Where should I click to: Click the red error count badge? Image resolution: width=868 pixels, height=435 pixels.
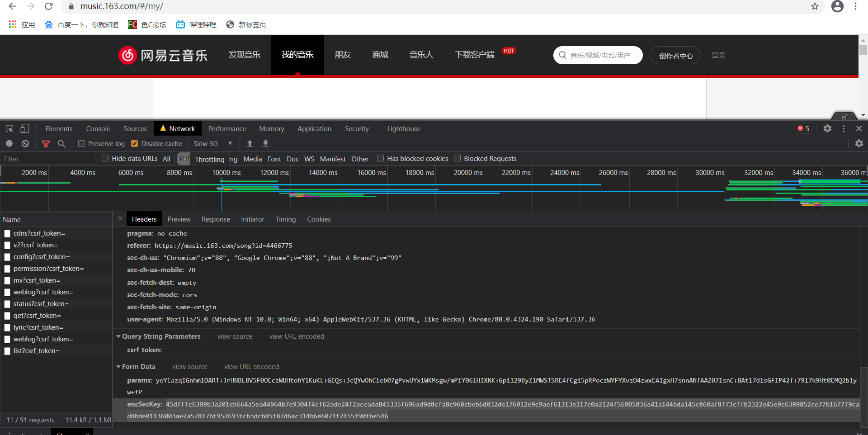pyautogui.click(x=803, y=129)
